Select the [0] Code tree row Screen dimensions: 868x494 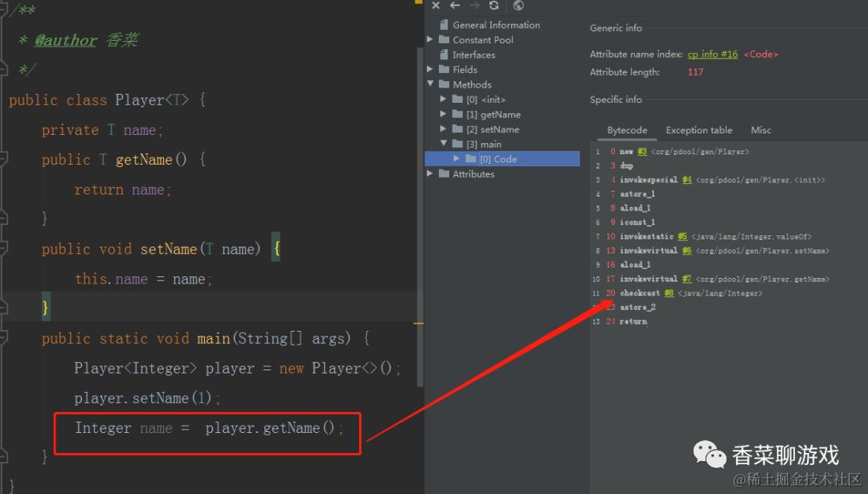coord(502,159)
